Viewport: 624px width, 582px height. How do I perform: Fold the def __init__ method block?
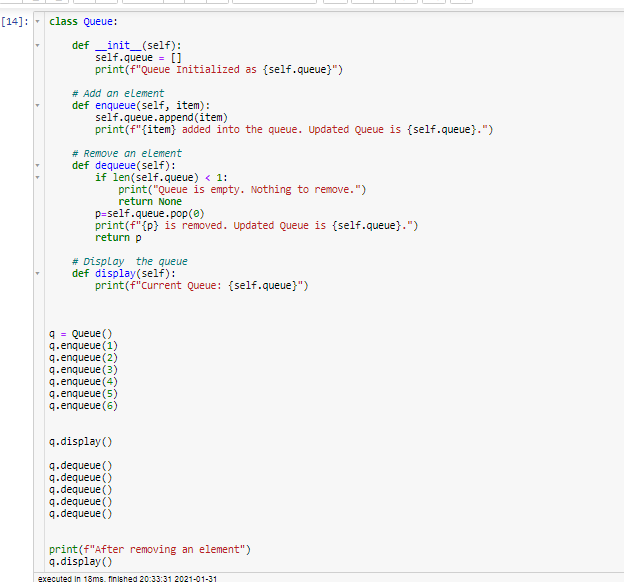point(37,45)
